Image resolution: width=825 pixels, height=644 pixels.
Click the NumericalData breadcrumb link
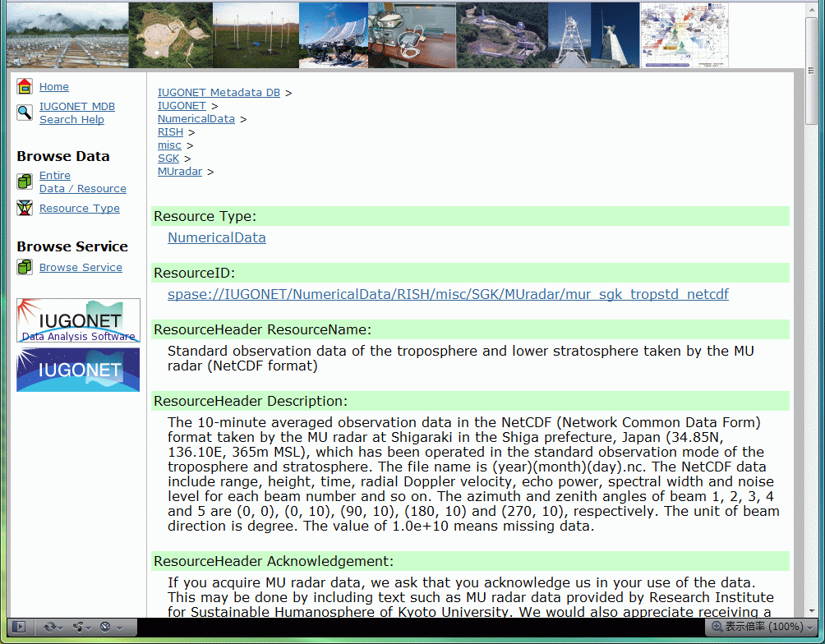(x=196, y=119)
